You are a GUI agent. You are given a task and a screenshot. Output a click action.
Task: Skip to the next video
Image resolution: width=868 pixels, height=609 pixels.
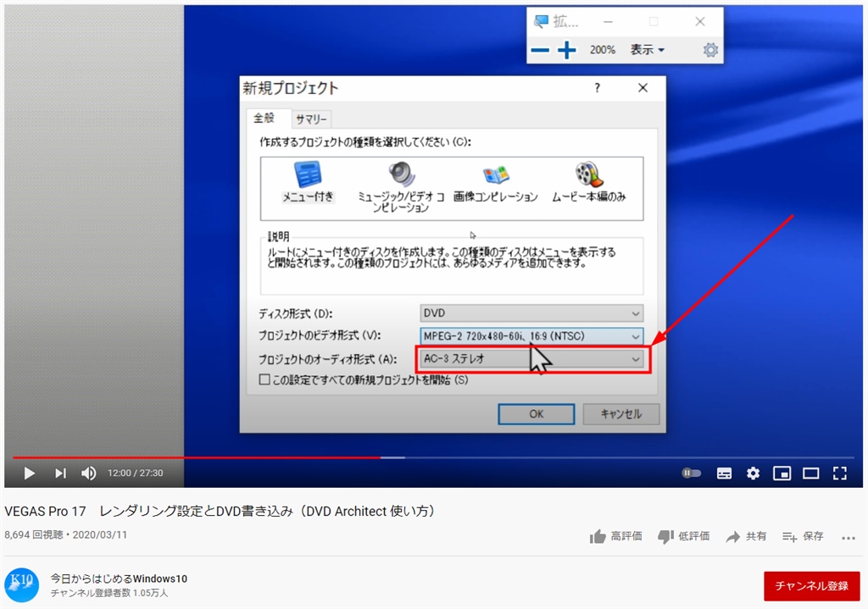(60, 473)
